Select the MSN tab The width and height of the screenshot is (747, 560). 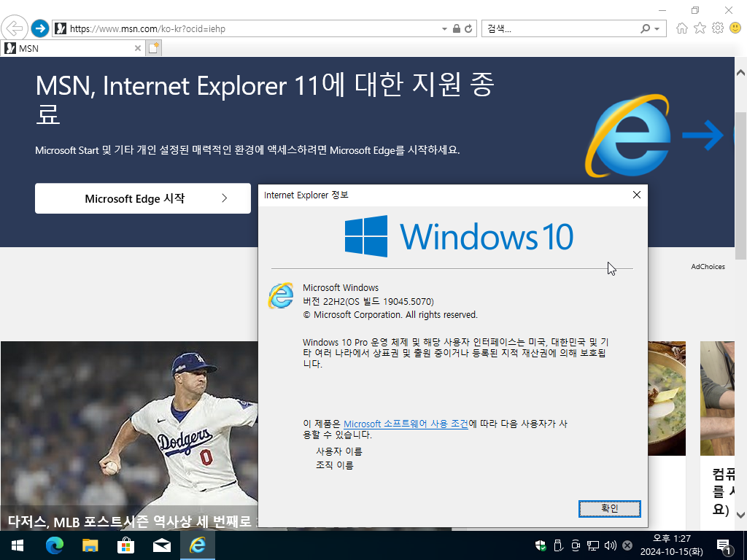71,48
